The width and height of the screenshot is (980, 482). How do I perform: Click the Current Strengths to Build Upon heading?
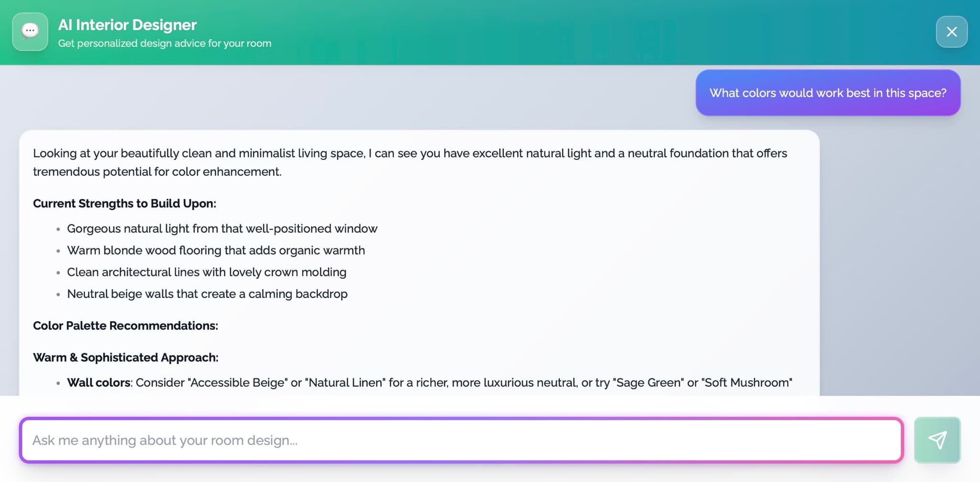(x=124, y=203)
